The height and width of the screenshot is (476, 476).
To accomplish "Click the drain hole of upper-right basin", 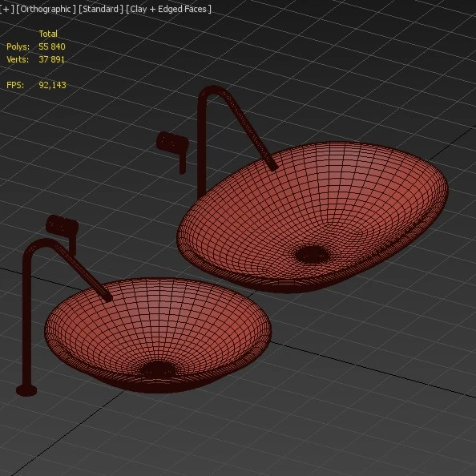I will [312, 254].
